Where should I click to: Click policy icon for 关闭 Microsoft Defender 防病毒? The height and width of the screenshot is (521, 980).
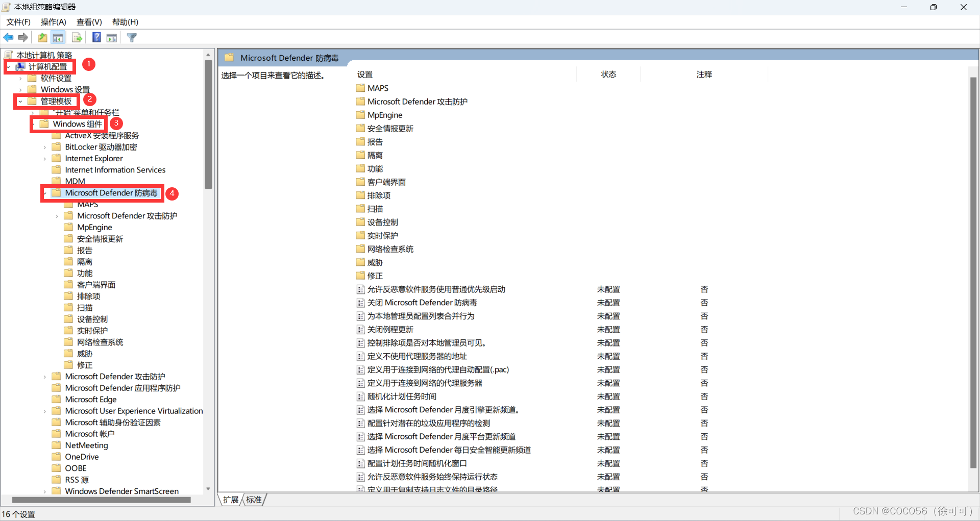(360, 303)
